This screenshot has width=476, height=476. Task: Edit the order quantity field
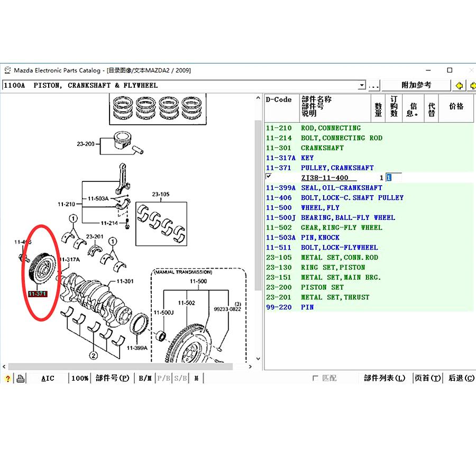tap(393, 178)
